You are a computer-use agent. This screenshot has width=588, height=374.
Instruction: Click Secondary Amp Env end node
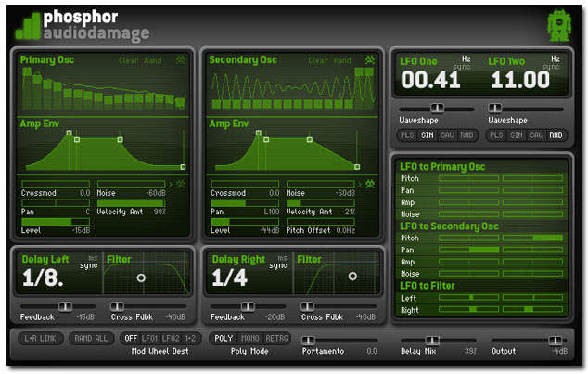click(357, 167)
